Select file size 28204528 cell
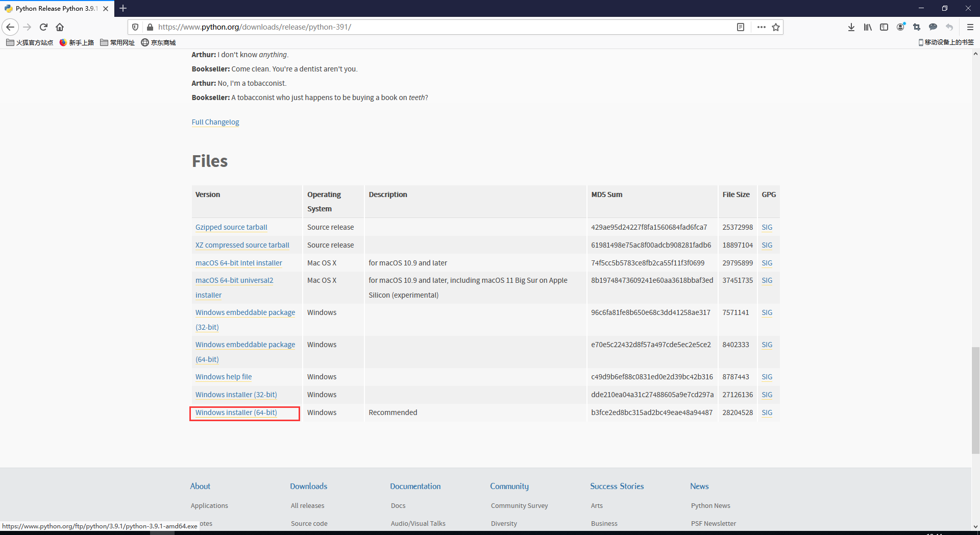Viewport: 980px width, 535px height. click(x=738, y=412)
